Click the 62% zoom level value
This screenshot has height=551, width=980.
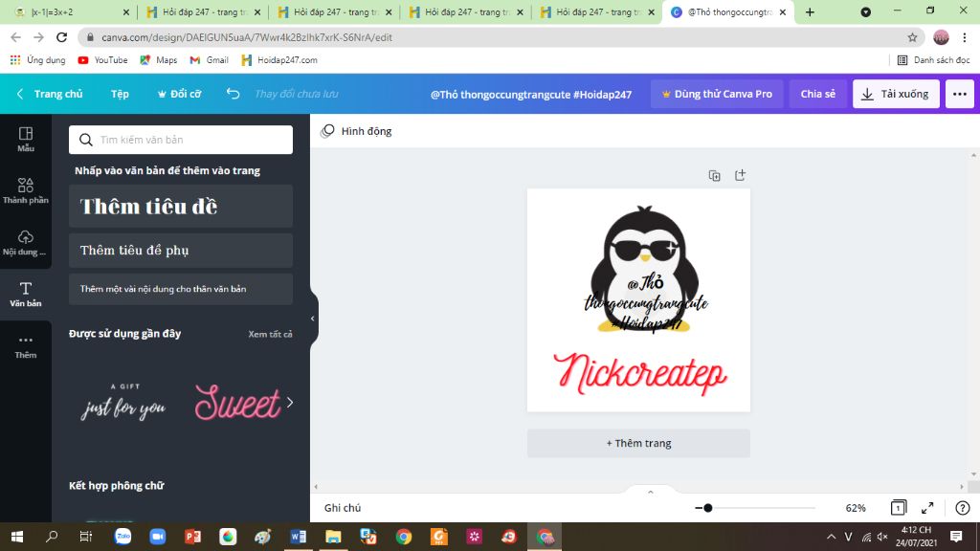click(855, 508)
